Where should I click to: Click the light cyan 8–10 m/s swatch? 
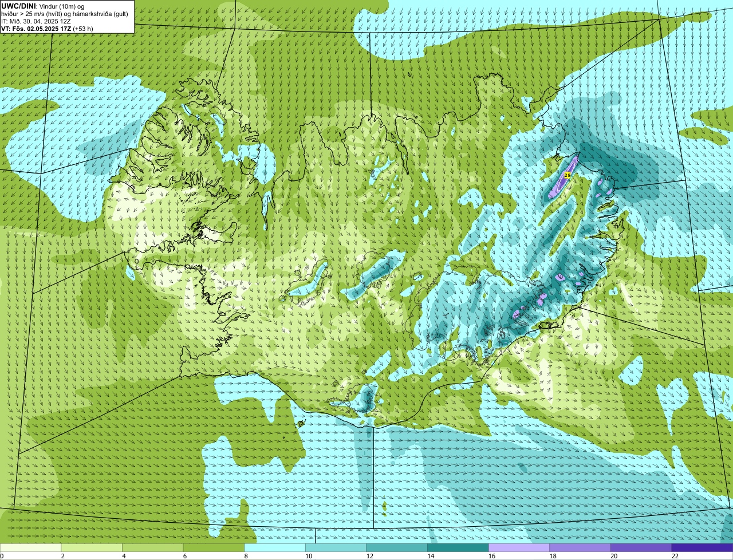pyautogui.click(x=275, y=547)
